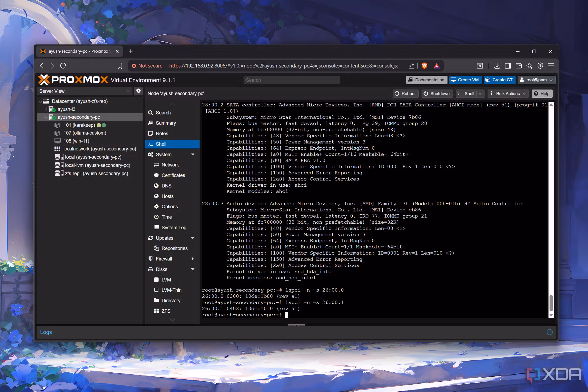
Task: Click the Create VM button
Action: 465,80
